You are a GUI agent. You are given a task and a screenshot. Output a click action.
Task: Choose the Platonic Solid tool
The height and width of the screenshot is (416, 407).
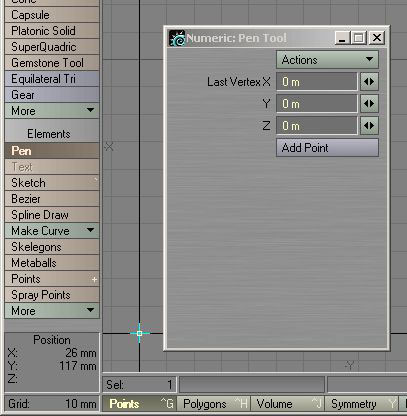tap(52, 31)
